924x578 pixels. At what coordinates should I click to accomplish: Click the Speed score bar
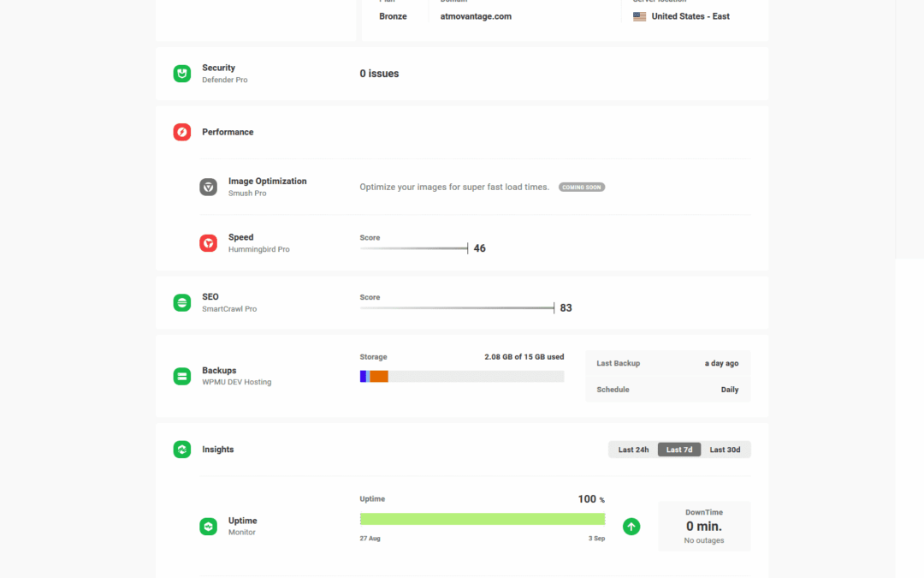[x=413, y=248]
